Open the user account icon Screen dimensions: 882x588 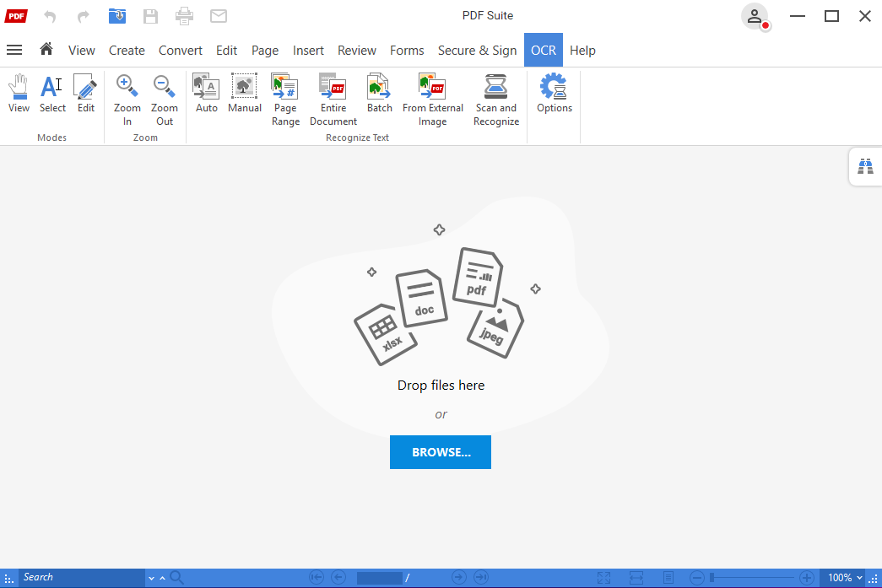coord(755,16)
